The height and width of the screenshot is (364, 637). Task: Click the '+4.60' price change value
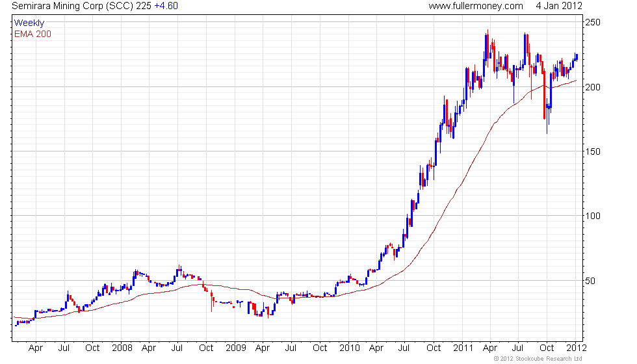tap(166, 6)
